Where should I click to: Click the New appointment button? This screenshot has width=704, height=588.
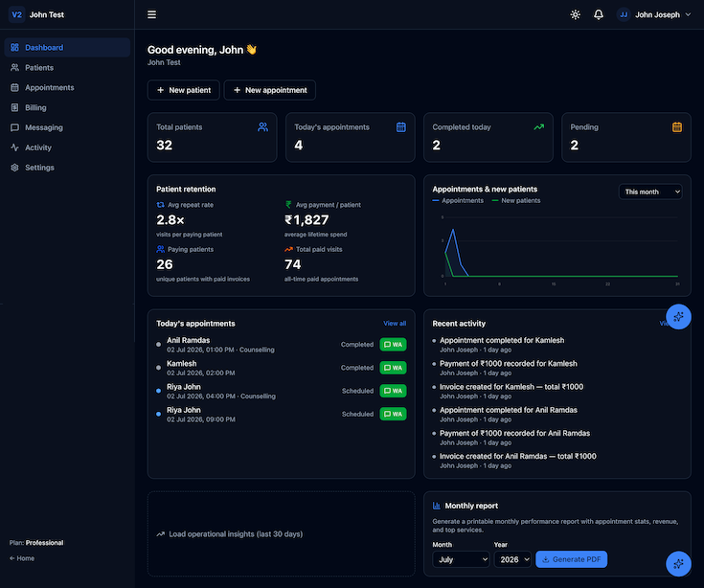[x=270, y=90]
